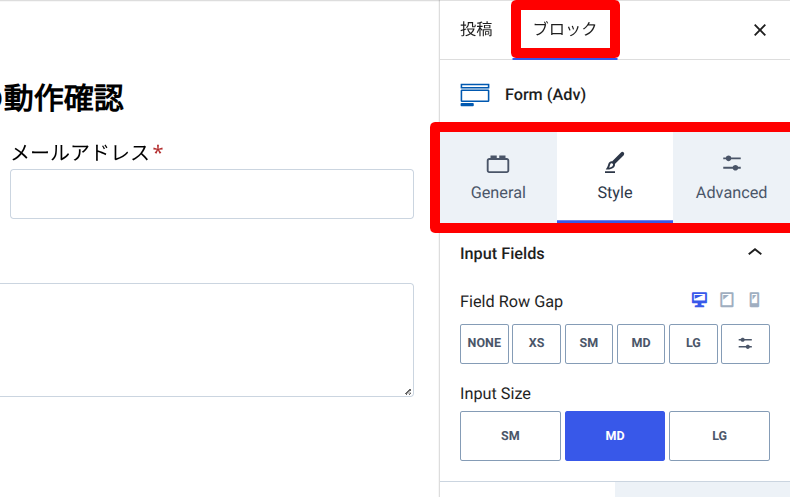The width and height of the screenshot is (790, 497).
Task: Collapse the Input Fields section
Action: pos(754,253)
